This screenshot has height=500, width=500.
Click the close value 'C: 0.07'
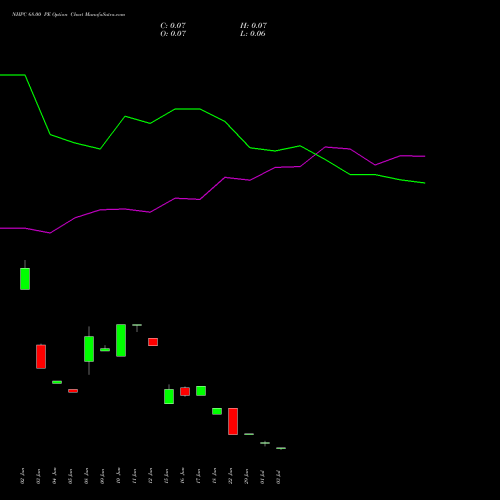[x=173, y=26]
